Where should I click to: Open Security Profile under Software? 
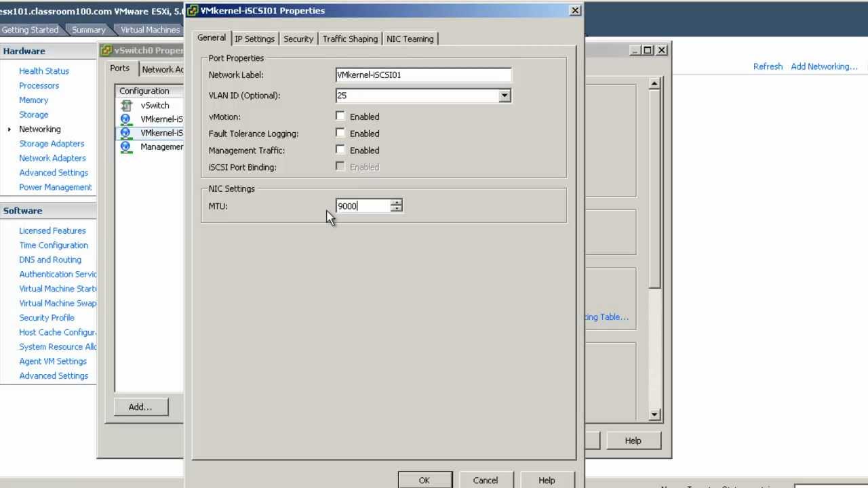[x=47, y=318]
